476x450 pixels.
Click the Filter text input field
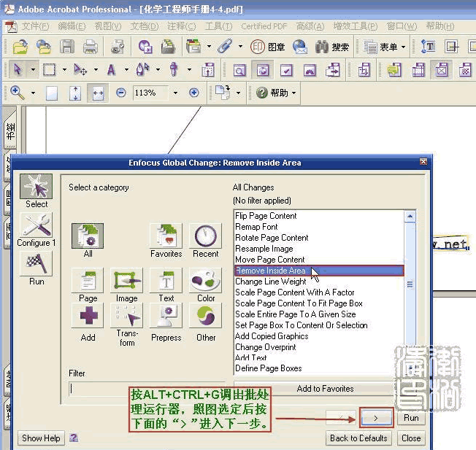pos(147,389)
